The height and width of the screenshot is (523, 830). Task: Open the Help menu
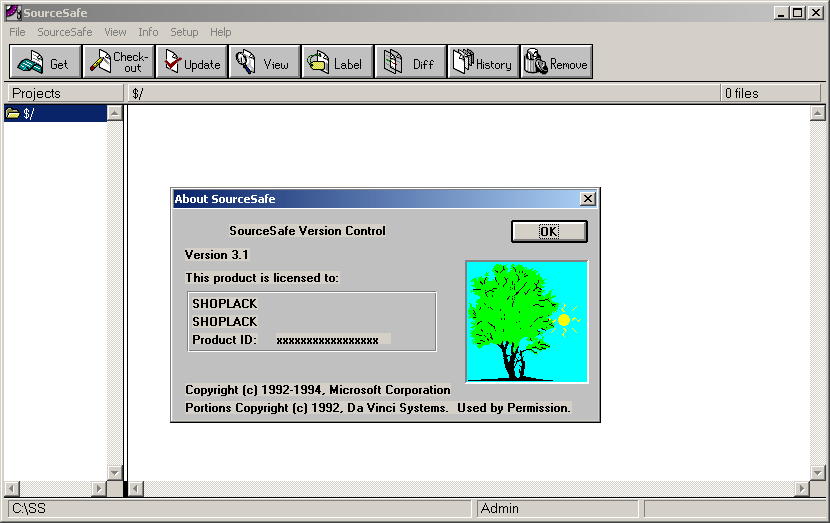(x=221, y=32)
